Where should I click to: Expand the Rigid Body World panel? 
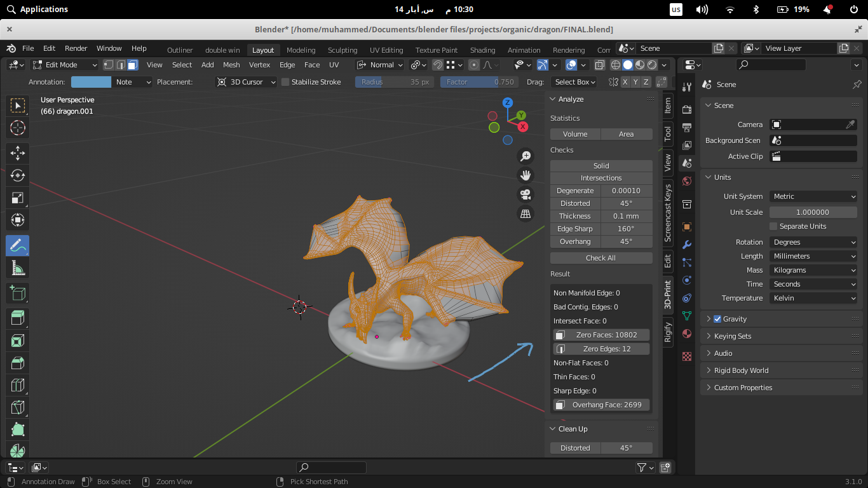tap(741, 370)
